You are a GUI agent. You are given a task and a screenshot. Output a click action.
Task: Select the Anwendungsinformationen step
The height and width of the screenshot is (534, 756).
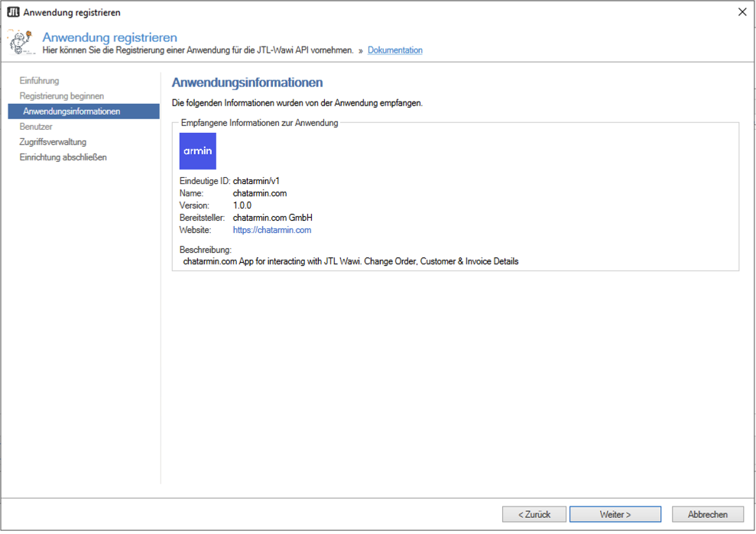point(84,112)
